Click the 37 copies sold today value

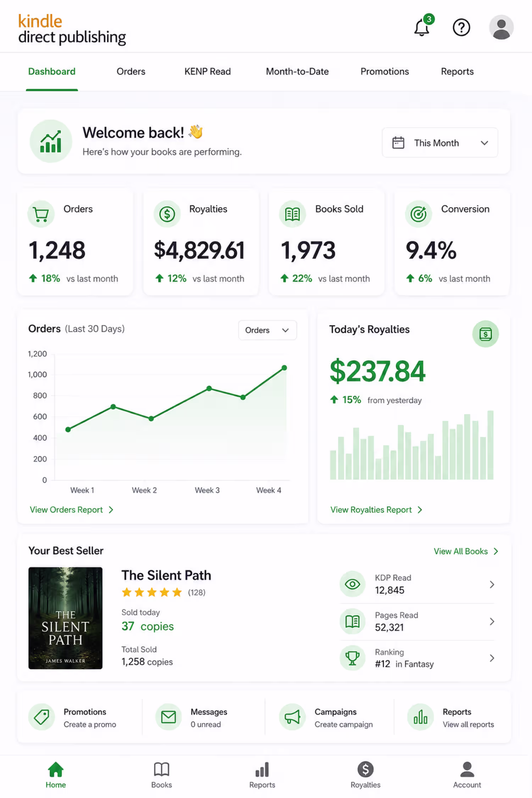click(148, 626)
